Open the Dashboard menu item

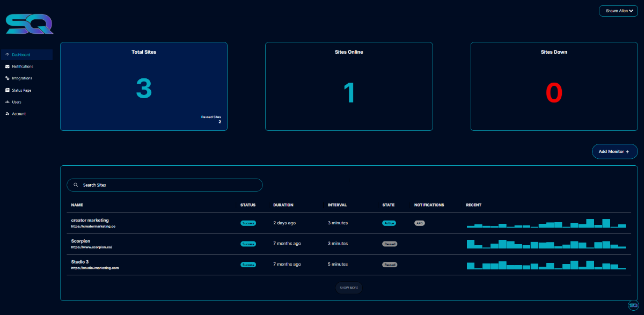point(27,55)
